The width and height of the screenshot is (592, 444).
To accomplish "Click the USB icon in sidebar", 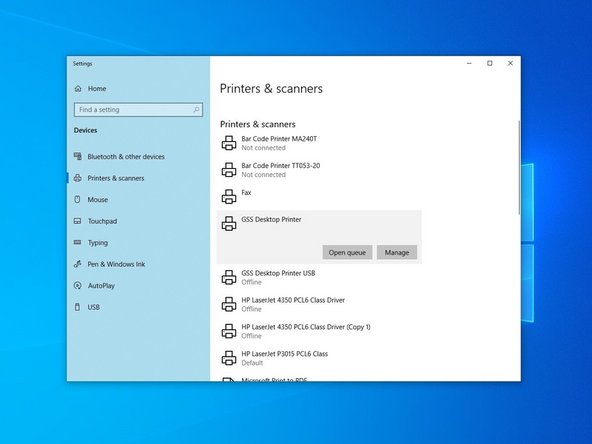I will (77, 307).
